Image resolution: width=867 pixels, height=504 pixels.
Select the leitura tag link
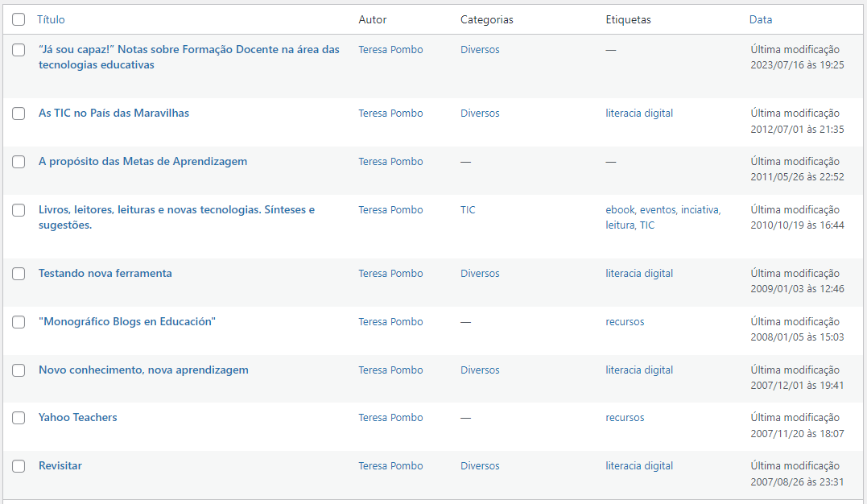tap(619, 225)
